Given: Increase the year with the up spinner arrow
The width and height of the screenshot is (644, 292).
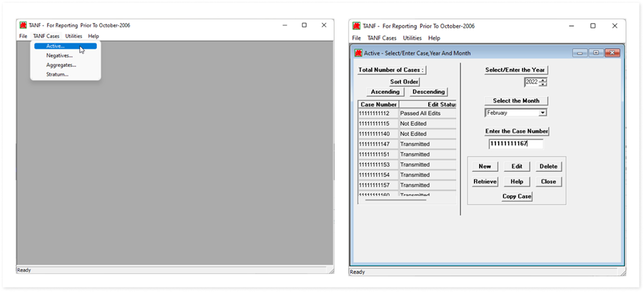Looking at the screenshot, I should pos(543,80).
